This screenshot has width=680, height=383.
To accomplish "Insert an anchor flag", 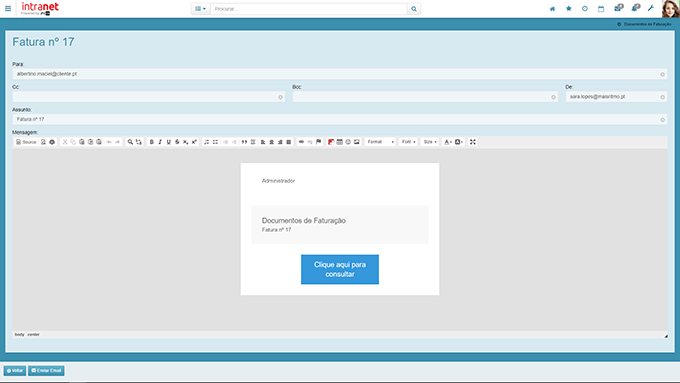I will pos(318,142).
